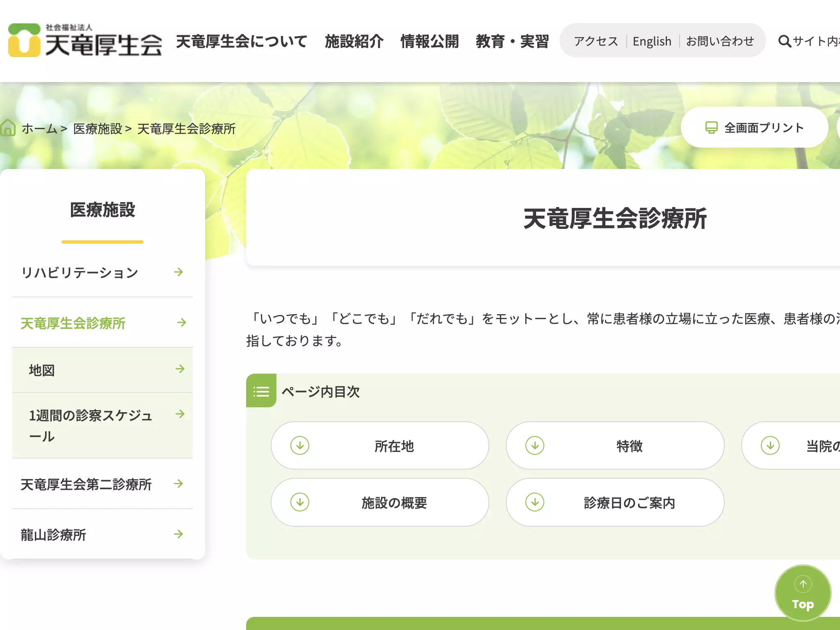Open 情報公開 menu
The width and height of the screenshot is (840, 630).
click(x=429, y=41)
